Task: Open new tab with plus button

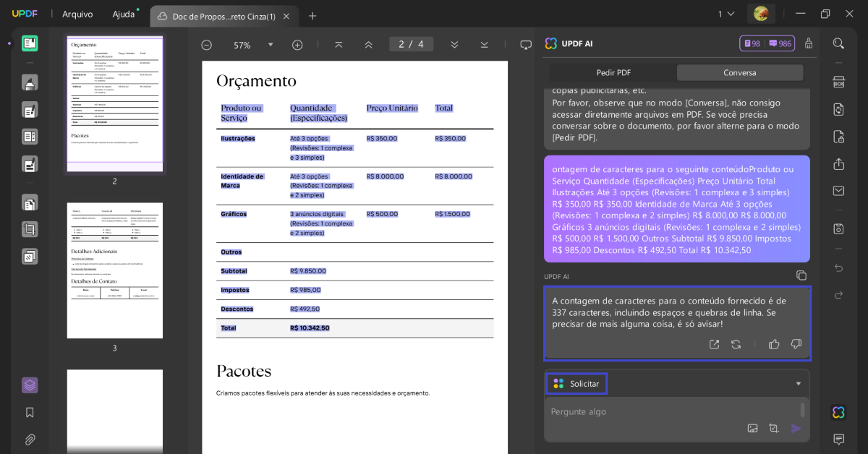Action: click(x=312, y=16)
